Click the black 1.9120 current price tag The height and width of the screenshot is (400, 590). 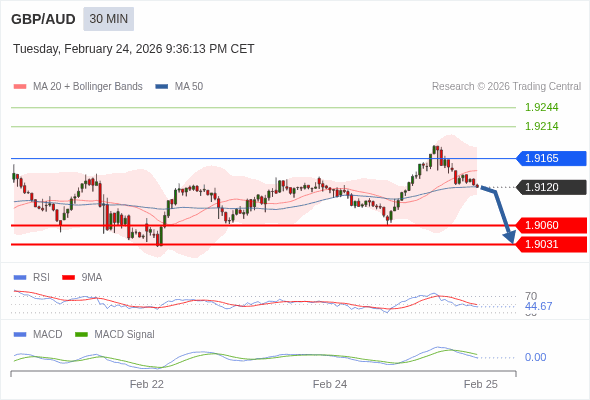point(551,187)
